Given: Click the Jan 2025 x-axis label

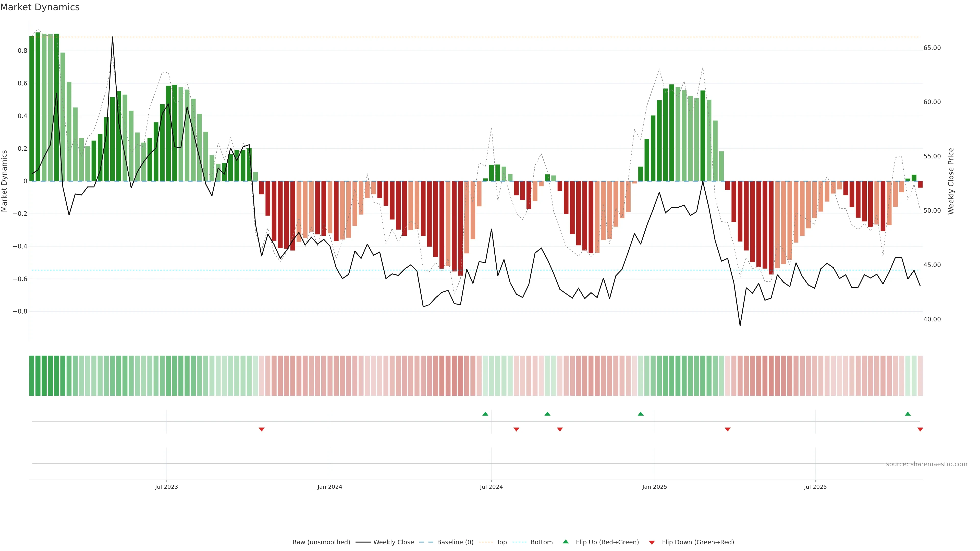Looking at the screenshot, I should click(x=654, y=487).
